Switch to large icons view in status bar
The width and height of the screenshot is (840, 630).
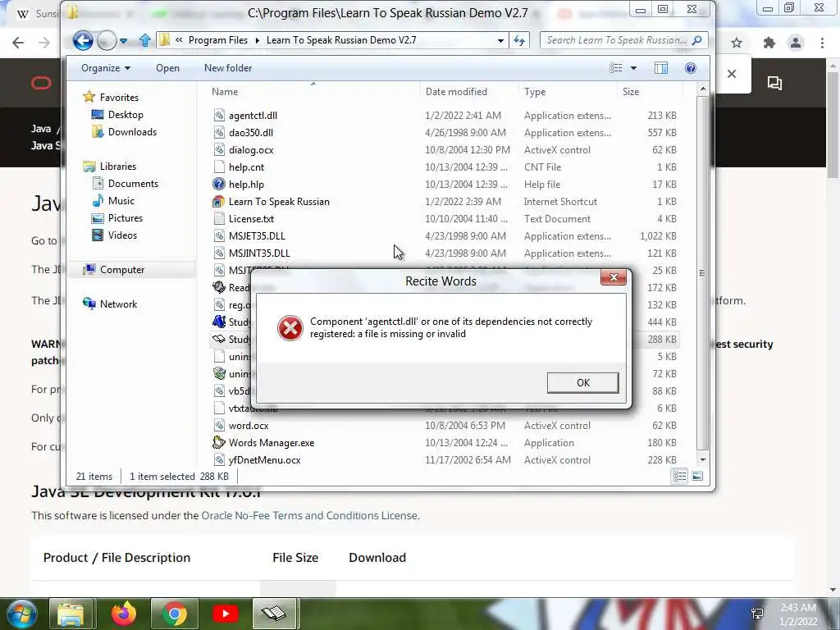[697, 476]
